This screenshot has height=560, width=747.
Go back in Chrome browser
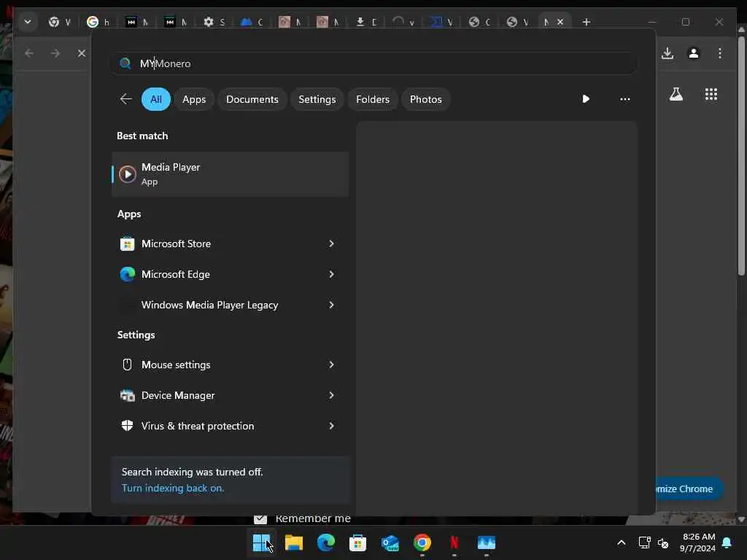point(29,53)
